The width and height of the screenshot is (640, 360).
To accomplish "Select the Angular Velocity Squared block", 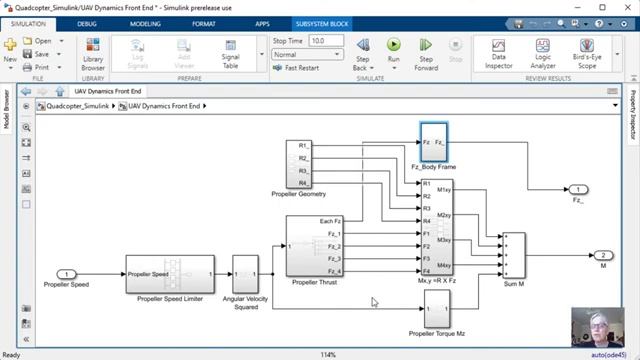I will point(245,274).
